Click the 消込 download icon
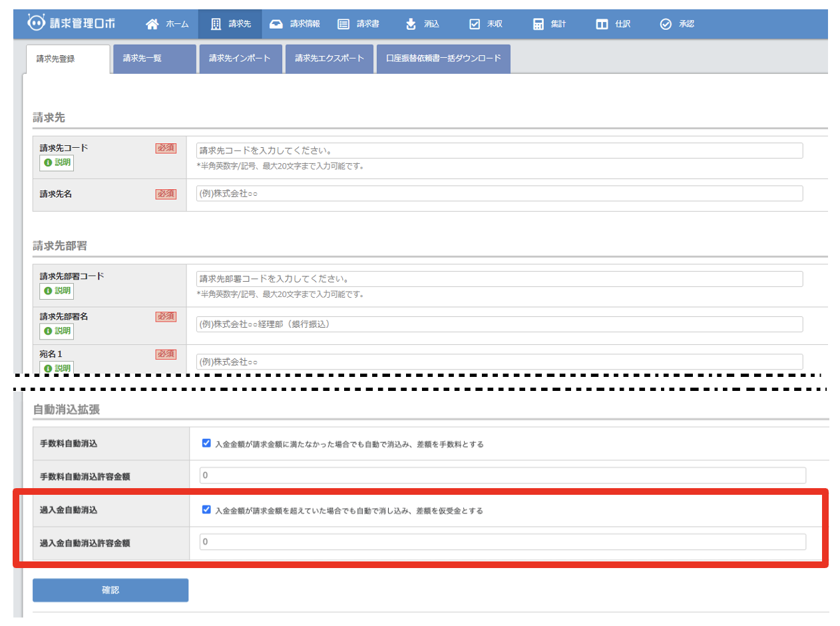 pyautogui.click(x=411, y=25)
